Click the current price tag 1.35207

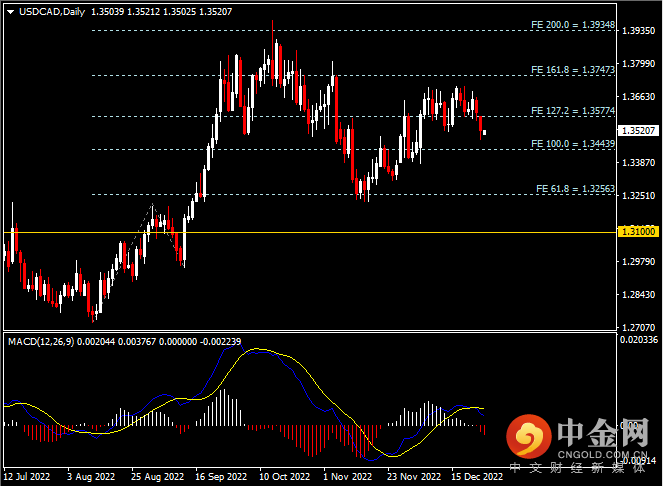pyautogui.click(x=637, y=131)
